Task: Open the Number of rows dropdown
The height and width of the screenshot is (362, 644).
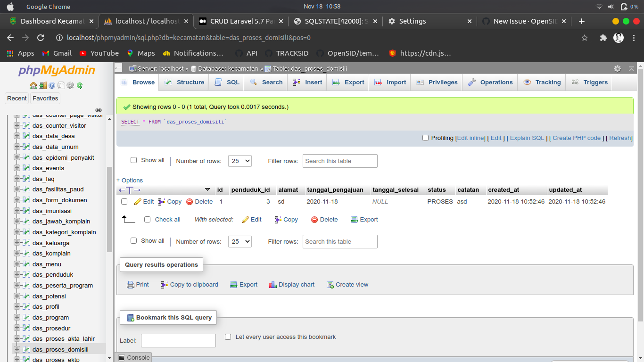Action: (239, 161)
